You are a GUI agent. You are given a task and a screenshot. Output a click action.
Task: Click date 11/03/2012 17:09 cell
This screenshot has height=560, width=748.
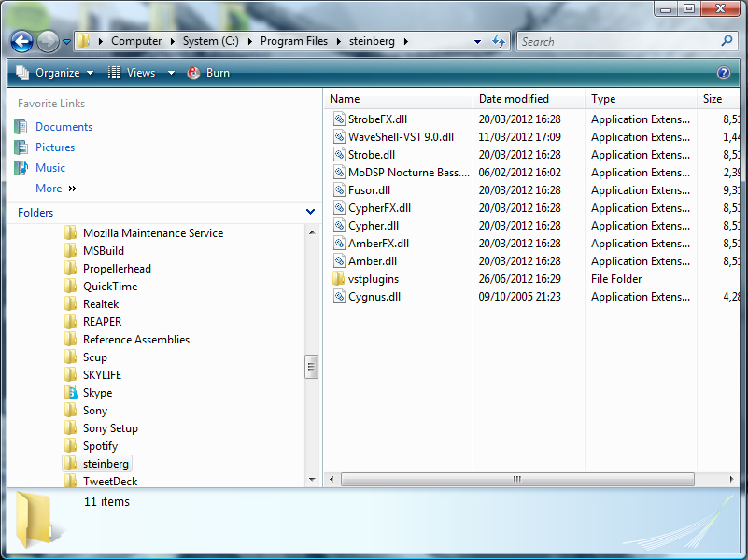(519, 137)
